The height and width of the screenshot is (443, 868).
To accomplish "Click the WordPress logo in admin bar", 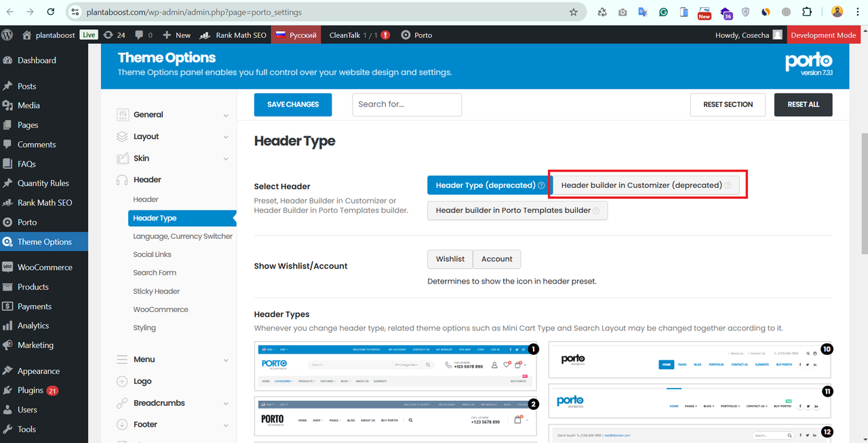I will pos(7,35).
